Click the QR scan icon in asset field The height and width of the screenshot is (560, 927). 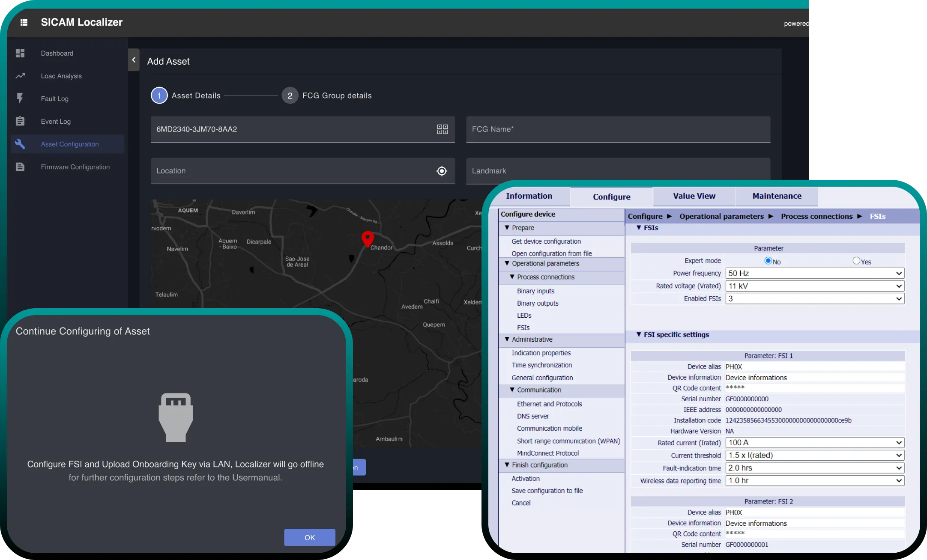point(442,129)
